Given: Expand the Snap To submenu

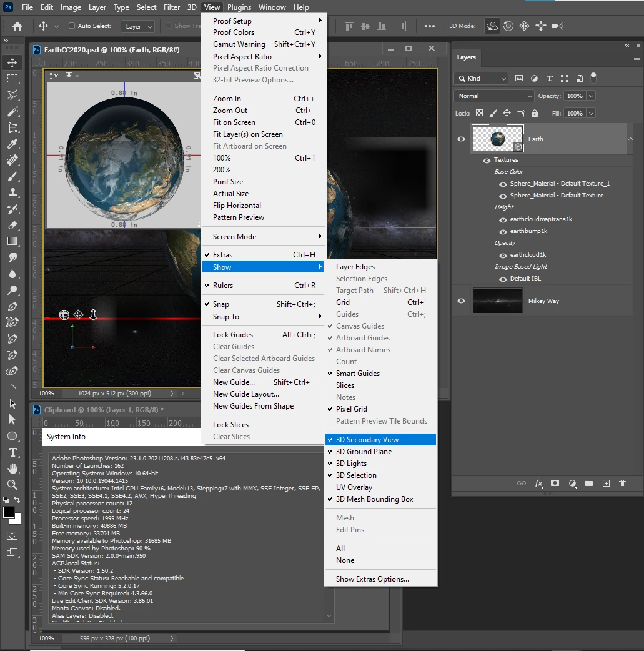Looking at the screenshot, I should click(264, 317).
